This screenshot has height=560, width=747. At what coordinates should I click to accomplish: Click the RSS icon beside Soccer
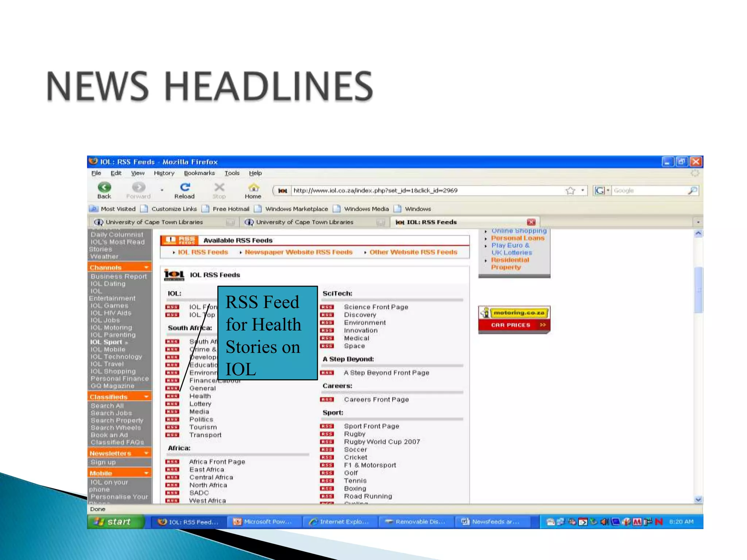(327, 450)
